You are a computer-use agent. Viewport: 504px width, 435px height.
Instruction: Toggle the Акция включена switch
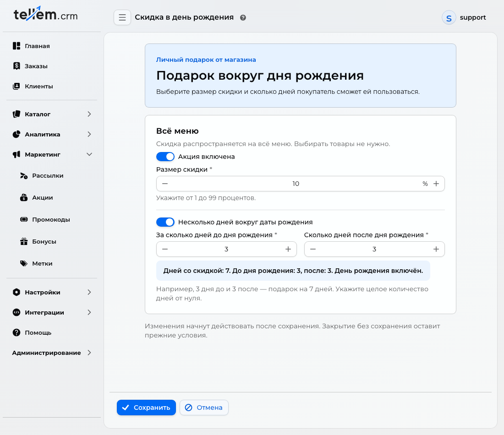[165, 157]
